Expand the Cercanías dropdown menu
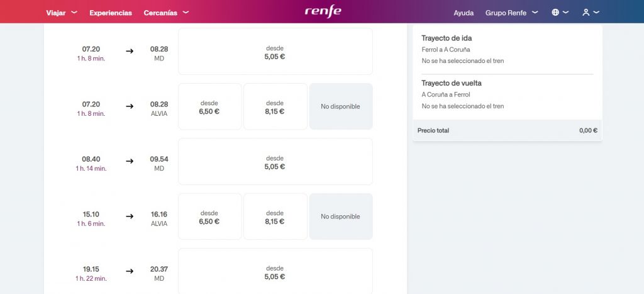Screen dimensions: 644x294 pyautogui.click(x=166, y=13)
